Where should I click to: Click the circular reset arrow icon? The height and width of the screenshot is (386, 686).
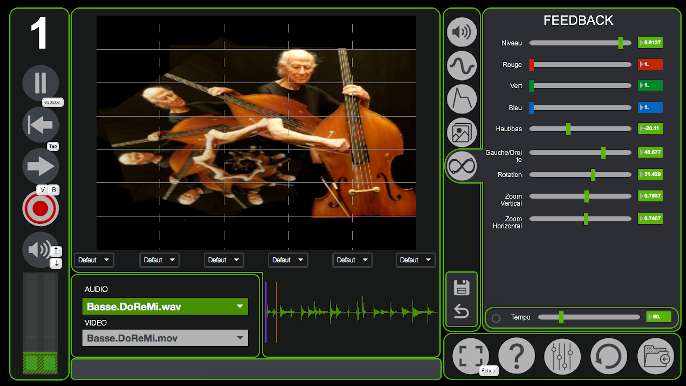(x=609, y=356)
